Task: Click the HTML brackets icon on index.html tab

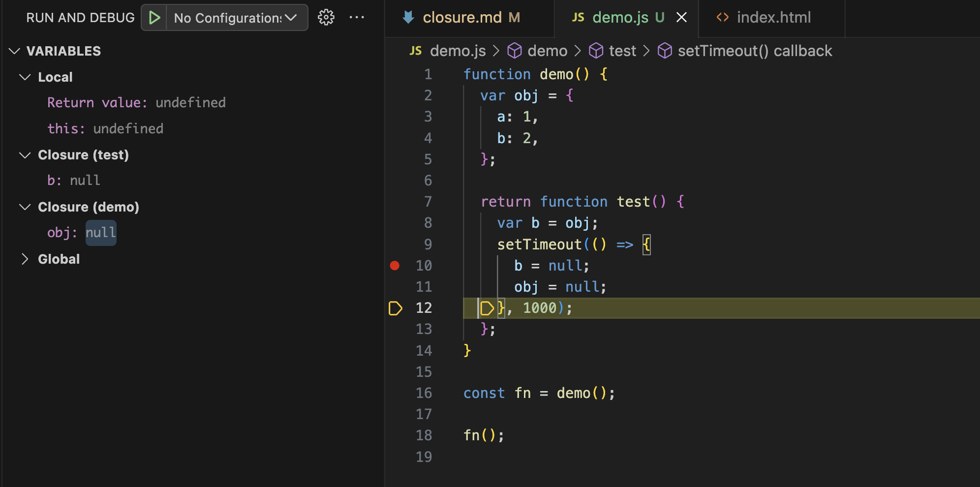Action: tap(722, 18)
